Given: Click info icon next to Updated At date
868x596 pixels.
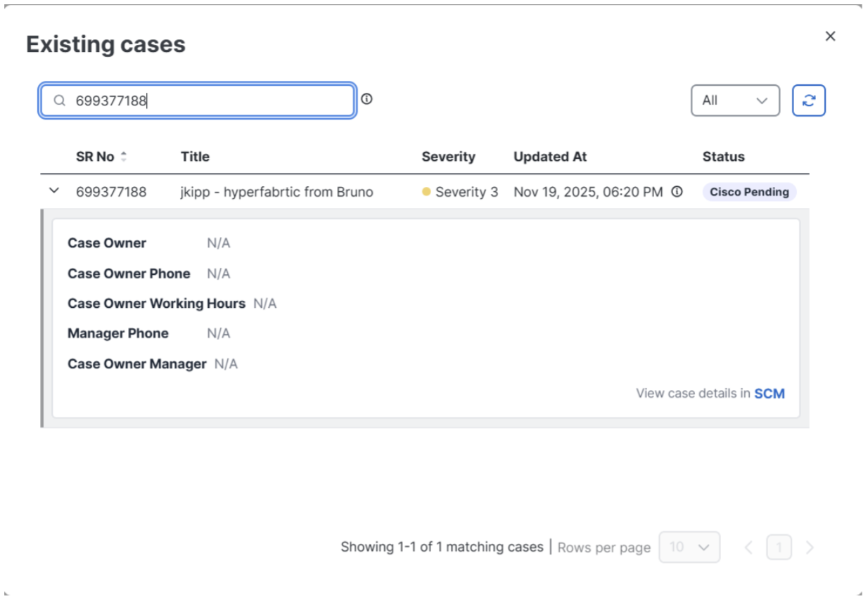Looking at the screenshot, I should tap(677, 192).
